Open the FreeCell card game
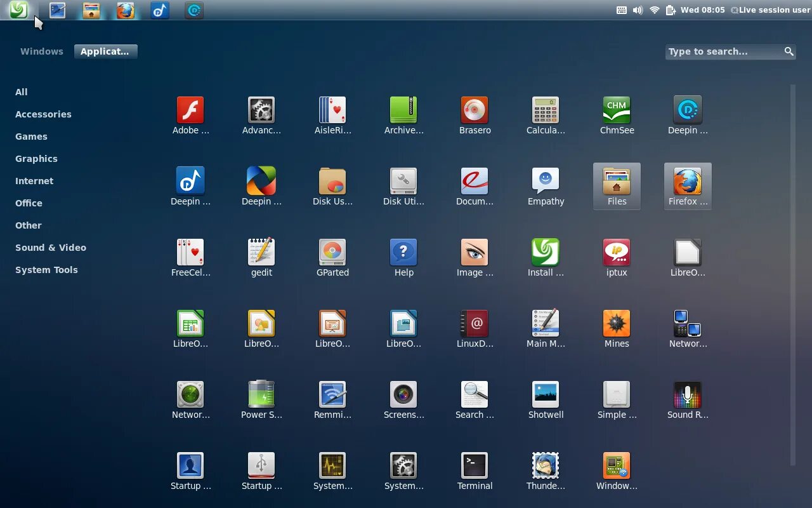This screenshot has width=812, height=508. pyautogui.click(x=190, y=253)
